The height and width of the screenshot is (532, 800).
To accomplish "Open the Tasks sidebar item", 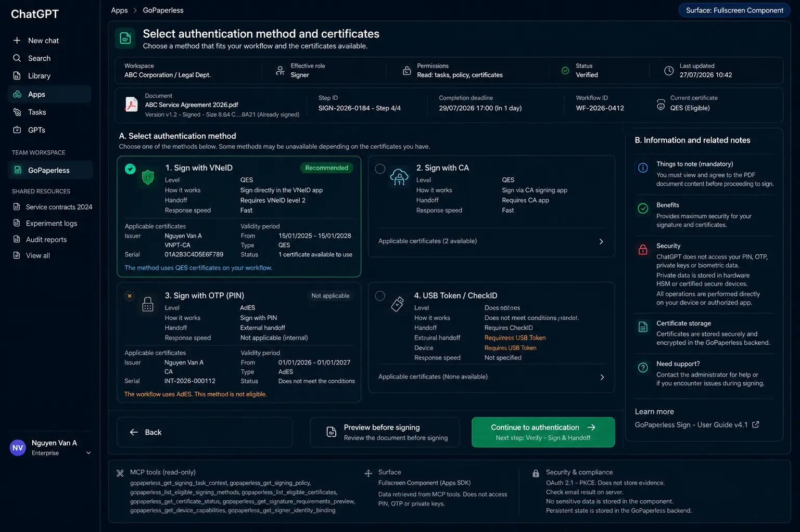I will (x=49, y=112).
